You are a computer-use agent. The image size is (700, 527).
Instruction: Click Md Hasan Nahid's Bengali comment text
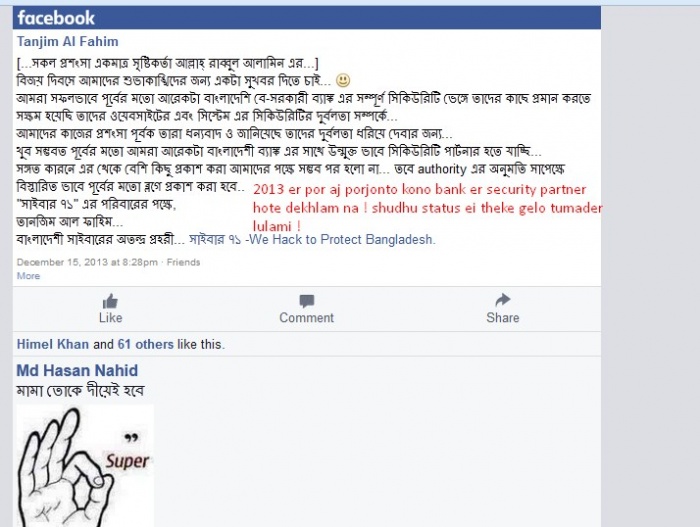80,391
